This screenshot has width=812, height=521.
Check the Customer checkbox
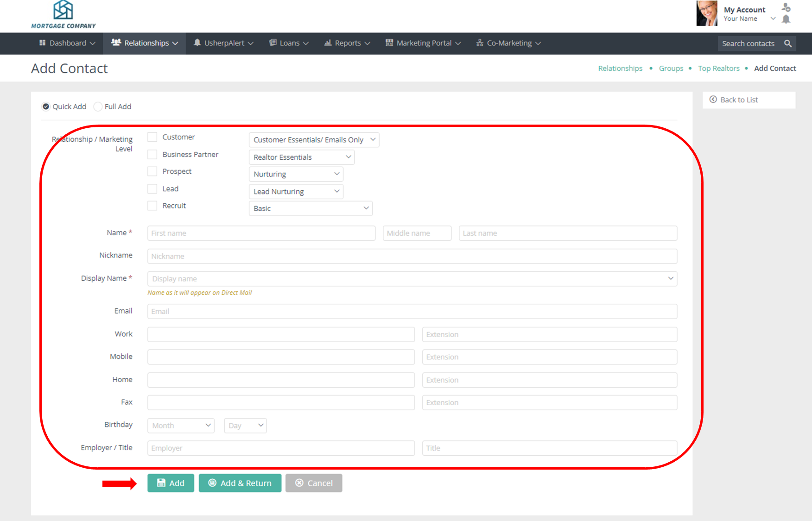tap(152, 137)
